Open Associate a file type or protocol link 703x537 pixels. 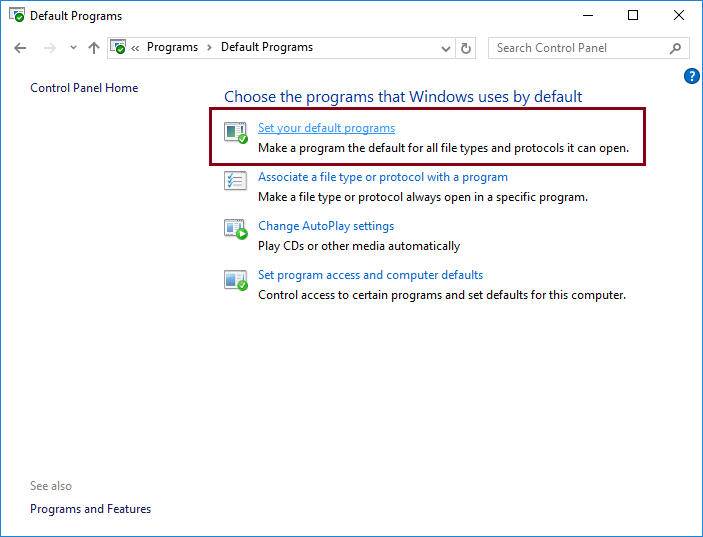pyautogui.click(x=382, y=177)
